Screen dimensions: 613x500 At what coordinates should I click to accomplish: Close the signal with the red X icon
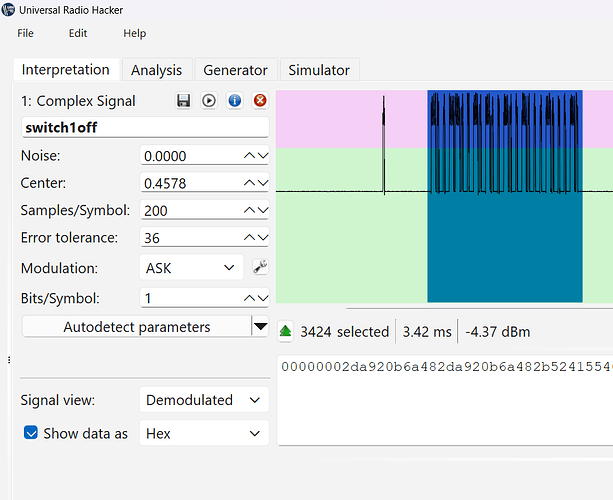[x=260, y=100]
